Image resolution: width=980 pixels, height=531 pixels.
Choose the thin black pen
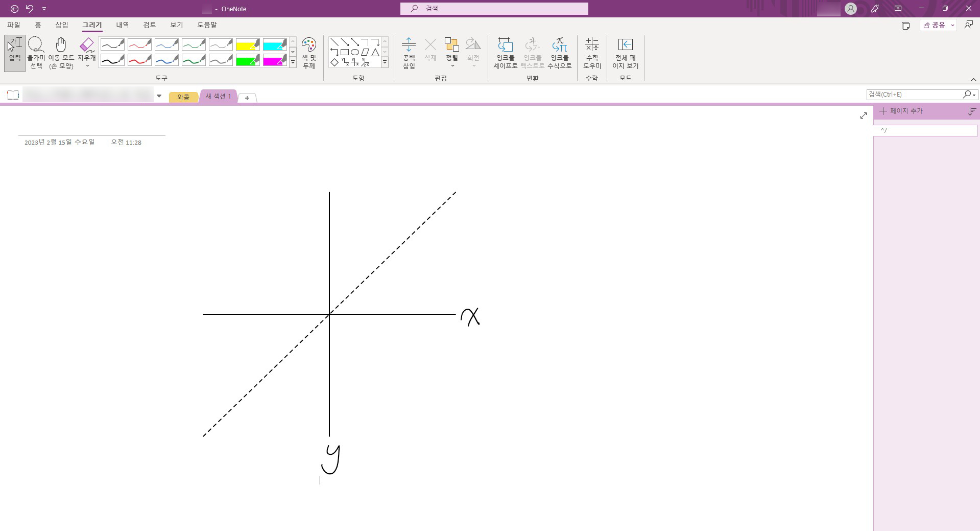112,44
